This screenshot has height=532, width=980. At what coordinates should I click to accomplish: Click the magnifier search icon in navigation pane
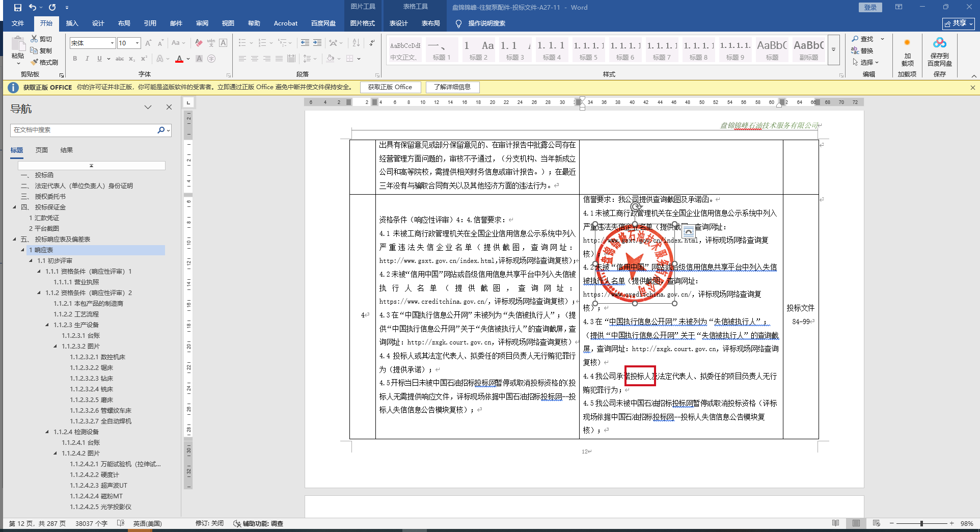point(161,130)
